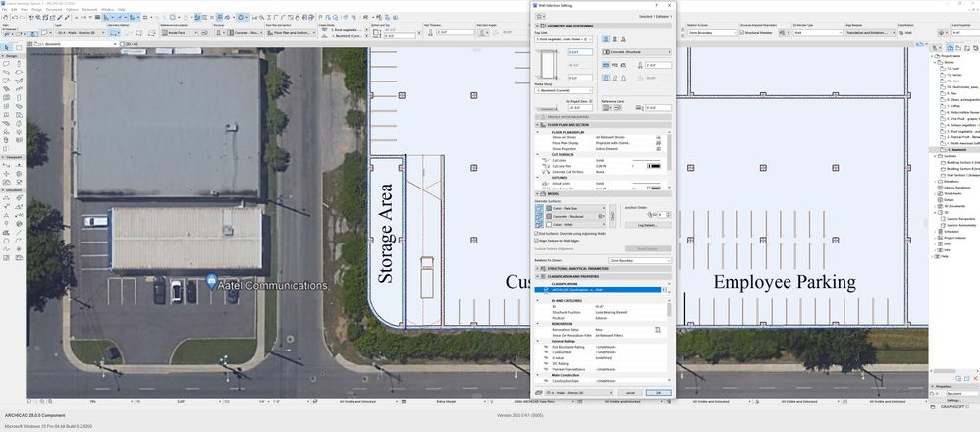This screenshot has width=980, height=432.
Task: Open Project Map icon in Navigator
Action: pos(950,48)
